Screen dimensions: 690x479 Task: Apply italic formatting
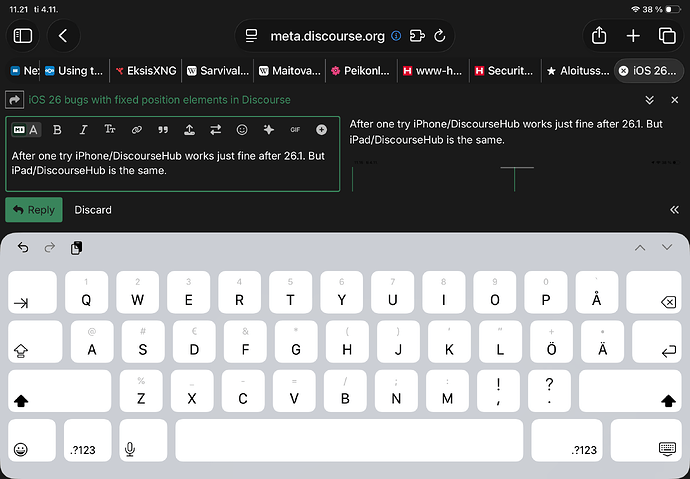click(x=83, y=130)
